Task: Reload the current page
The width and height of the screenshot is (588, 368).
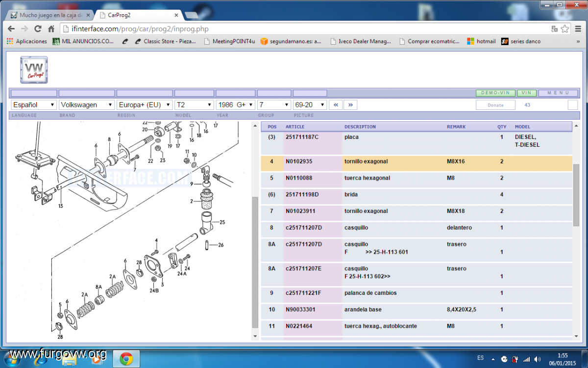Action: coord(38,29)
